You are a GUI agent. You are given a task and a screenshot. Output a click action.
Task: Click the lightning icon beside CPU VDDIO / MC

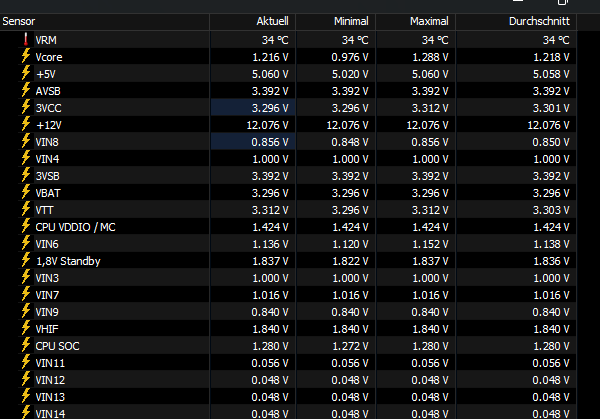click(x=26, y=226)
